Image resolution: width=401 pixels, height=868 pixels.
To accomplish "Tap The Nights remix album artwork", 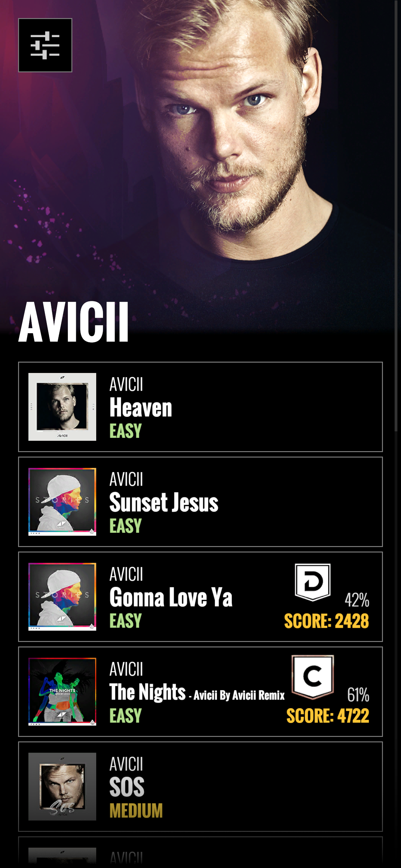I will [62, 691].
